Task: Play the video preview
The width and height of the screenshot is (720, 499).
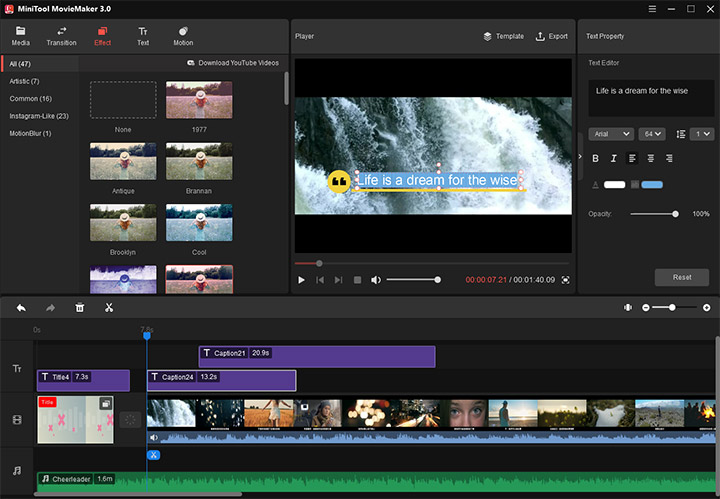Action: tap(301, 280)
